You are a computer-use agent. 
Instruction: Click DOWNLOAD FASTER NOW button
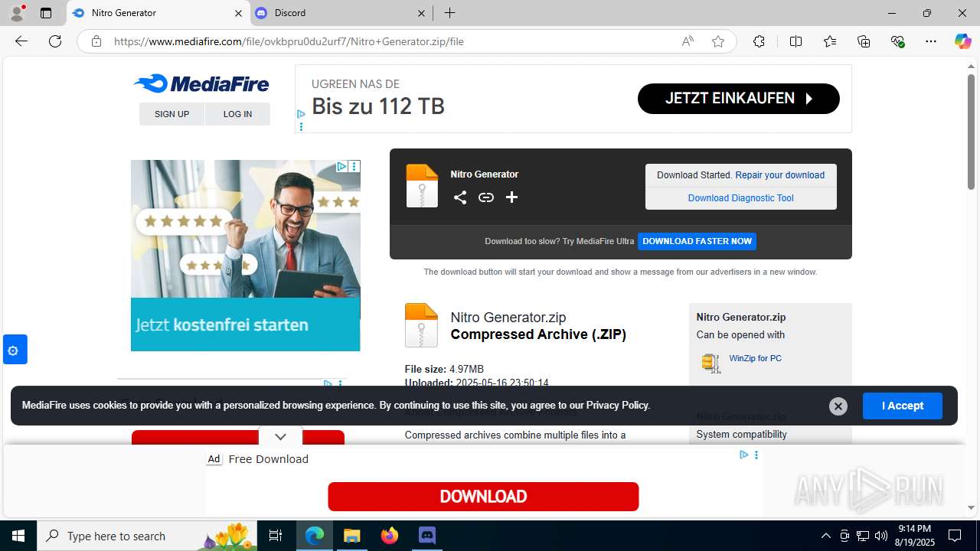[697, 241]
